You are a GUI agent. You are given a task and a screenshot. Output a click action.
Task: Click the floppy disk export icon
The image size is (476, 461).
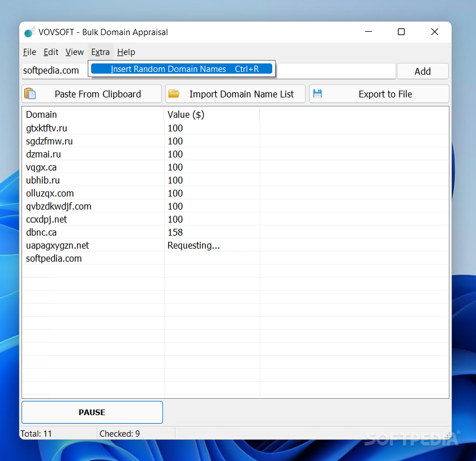pos(317,93)
